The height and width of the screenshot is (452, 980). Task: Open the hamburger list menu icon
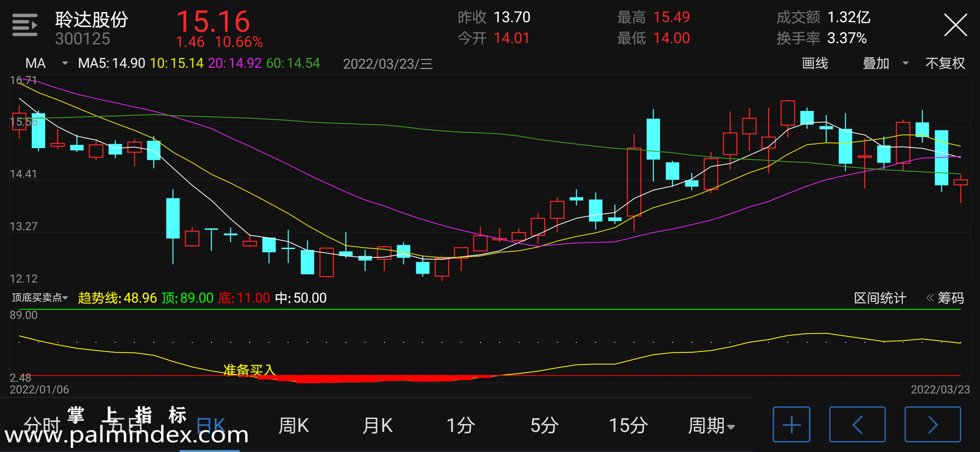[x=25, y=25]
